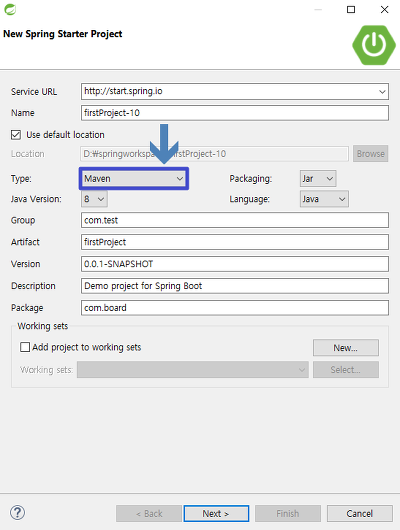Close the dialog window
Viewport: 400px width, 530px height.
(x=384, y=9)
